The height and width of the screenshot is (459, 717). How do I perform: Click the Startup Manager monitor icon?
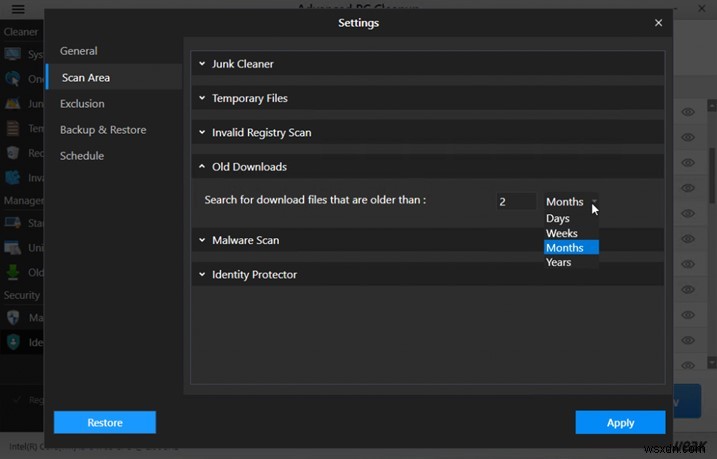pos(13,222)
